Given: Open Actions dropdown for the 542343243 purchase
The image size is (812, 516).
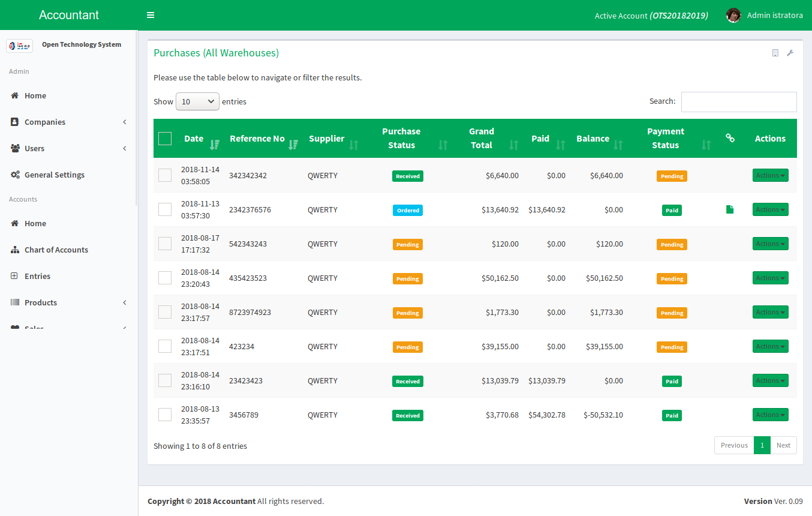Looking at the screenshot, I should pyautogui.click(x=770, y=244).
